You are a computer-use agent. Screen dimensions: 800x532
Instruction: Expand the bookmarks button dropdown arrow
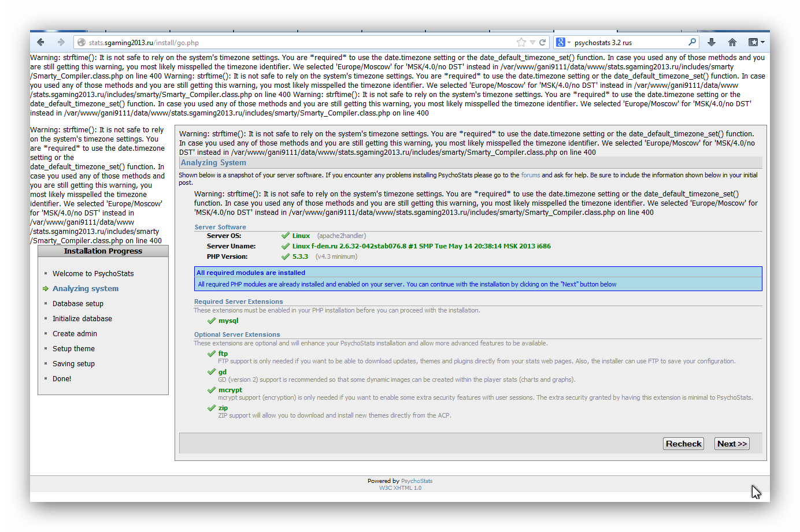coord(762,43)
